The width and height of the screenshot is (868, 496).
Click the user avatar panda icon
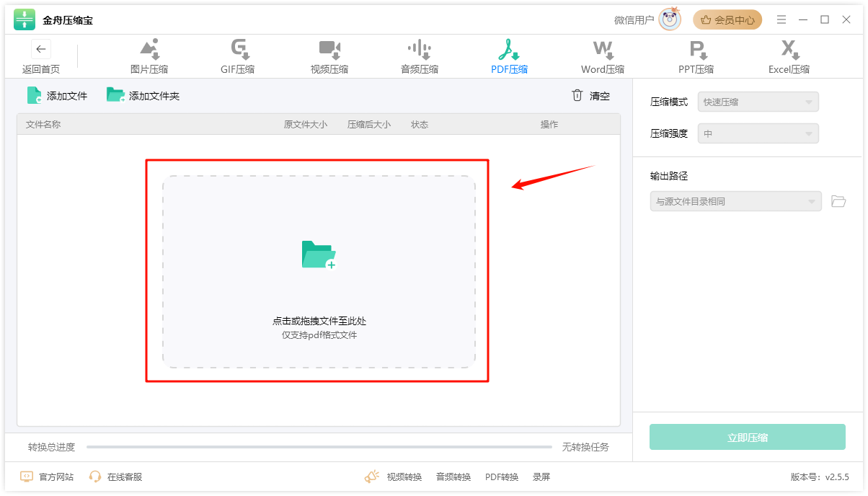point(670,20)
